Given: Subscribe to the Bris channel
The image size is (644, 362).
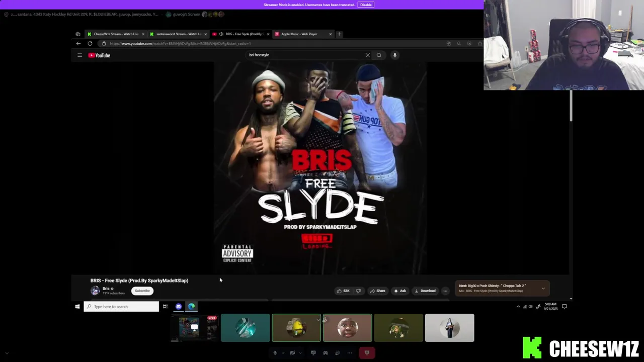Looking at the screenshot, I should tap(142, 291).
